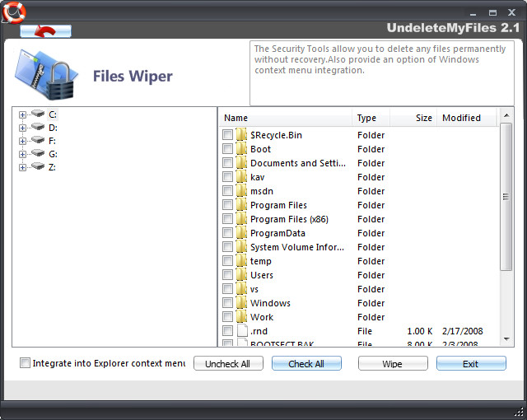Viewport: 527px width, 420px height.
Task: Select the vs folder name
Action: pyautogui.click(x=254, y=289)
